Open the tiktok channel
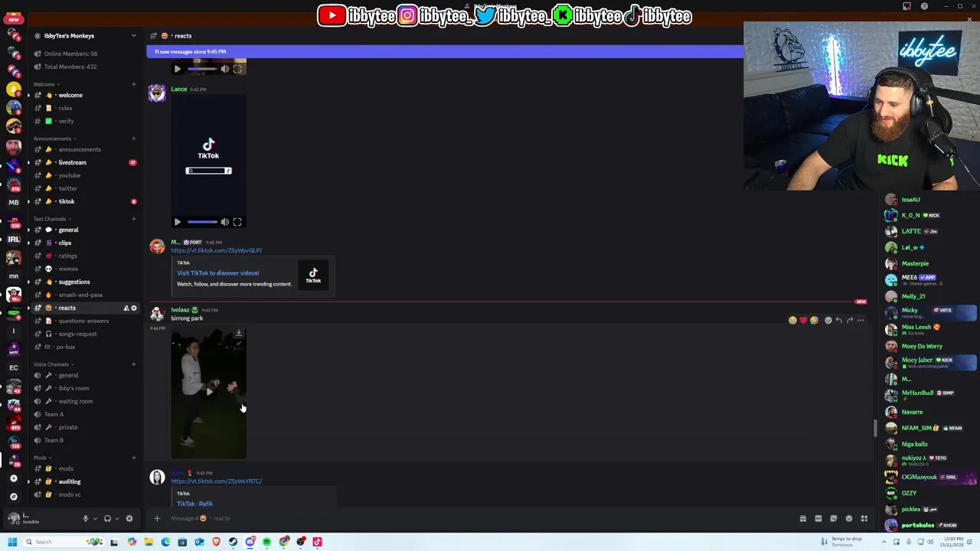The image size is (980, 551). pos(84,201)
